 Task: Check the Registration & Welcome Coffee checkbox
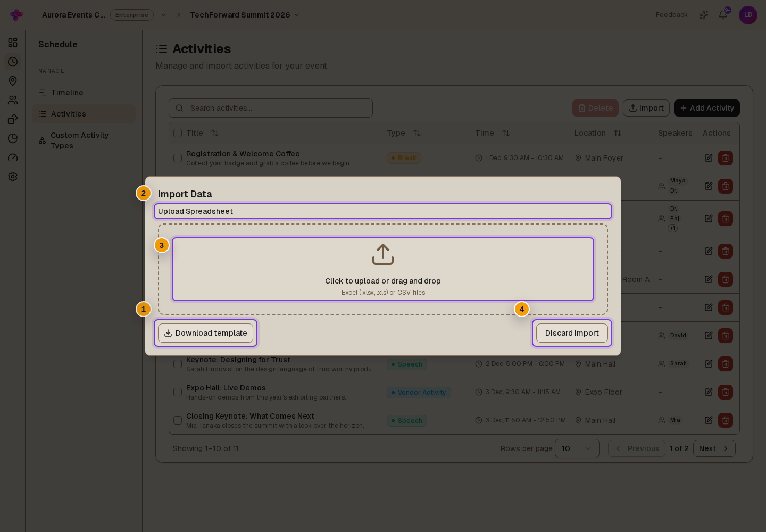[178, 158]
